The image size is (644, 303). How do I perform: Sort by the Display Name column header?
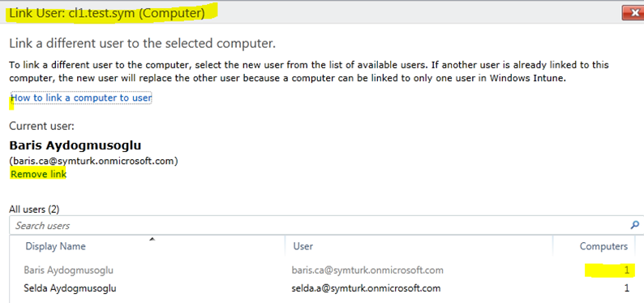(x=55, y=246)
